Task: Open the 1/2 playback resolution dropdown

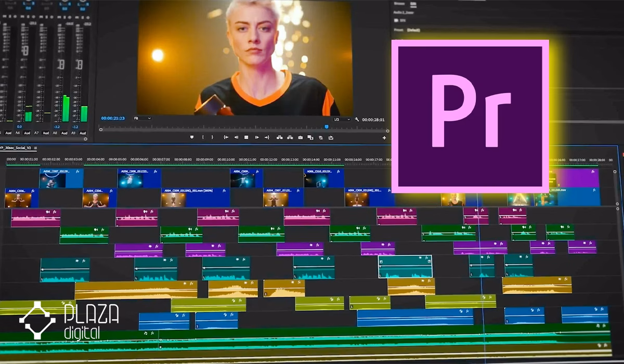Action: coord(342,119)
